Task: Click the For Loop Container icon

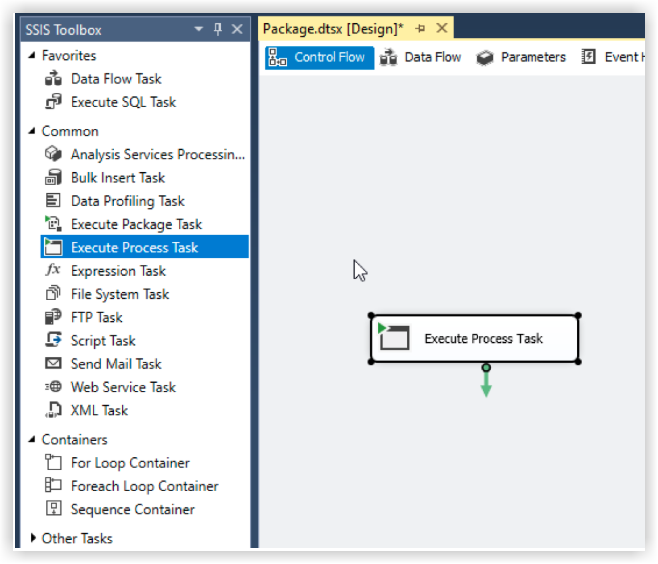Action: click(53, 462)
